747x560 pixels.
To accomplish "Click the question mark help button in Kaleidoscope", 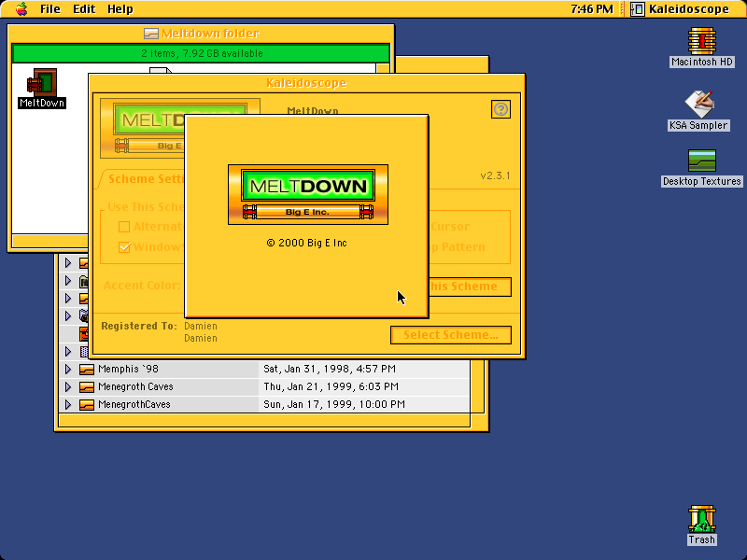I will (x=500, y=109).
